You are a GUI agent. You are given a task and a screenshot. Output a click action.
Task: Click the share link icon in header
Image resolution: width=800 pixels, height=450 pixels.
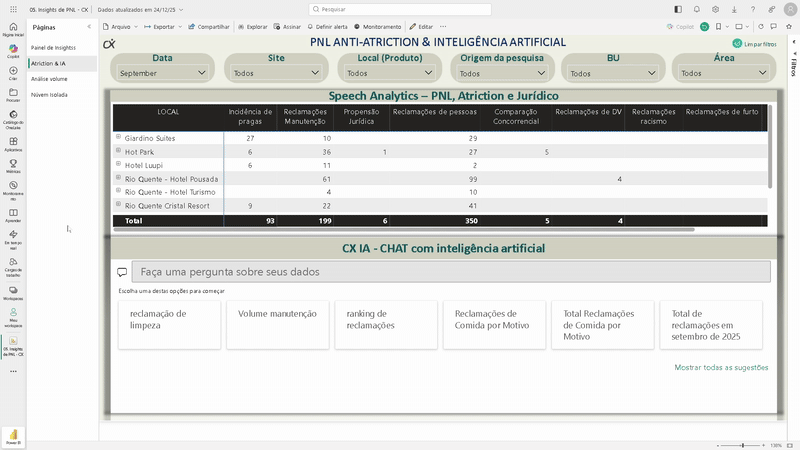tap(771, 9)
